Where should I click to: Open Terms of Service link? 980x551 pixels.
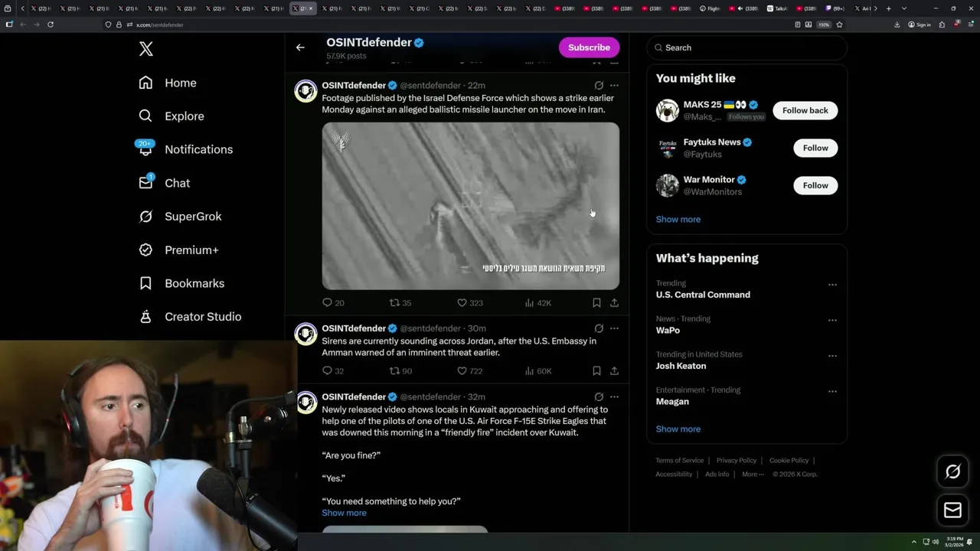[x=679, y=461]
